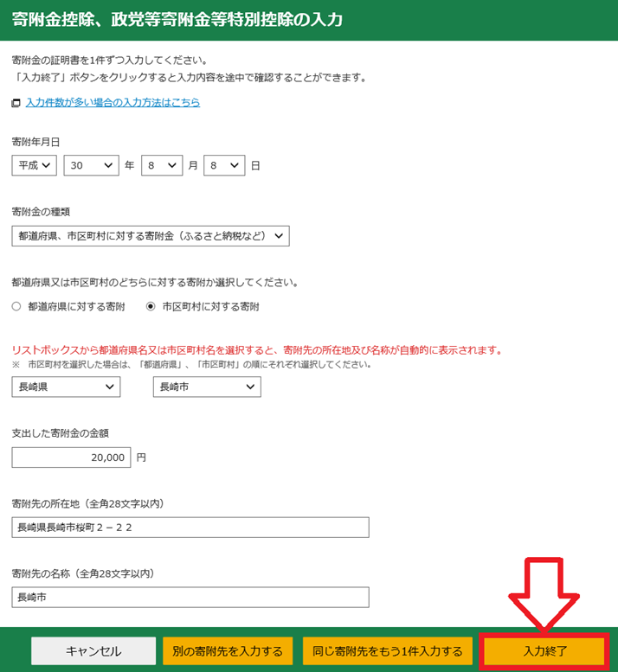Image resolution: width=618 pixels, height=672 pixels.
Task: Click the 寄附先の所在地 address field
Action: 190,528
